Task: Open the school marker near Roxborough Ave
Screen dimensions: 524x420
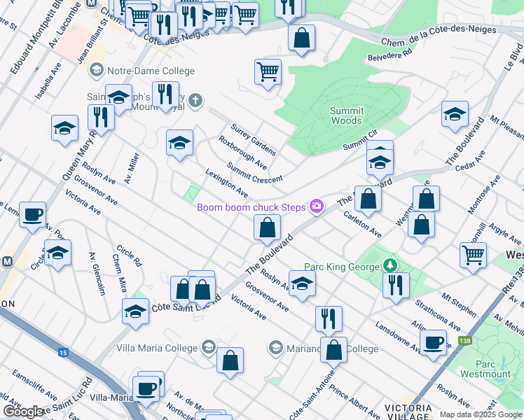Action: (179, 142)
